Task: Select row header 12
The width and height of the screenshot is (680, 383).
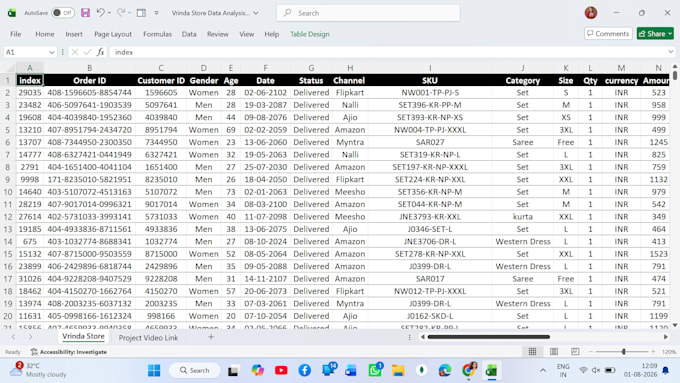Action: click(x=8, y=216)
